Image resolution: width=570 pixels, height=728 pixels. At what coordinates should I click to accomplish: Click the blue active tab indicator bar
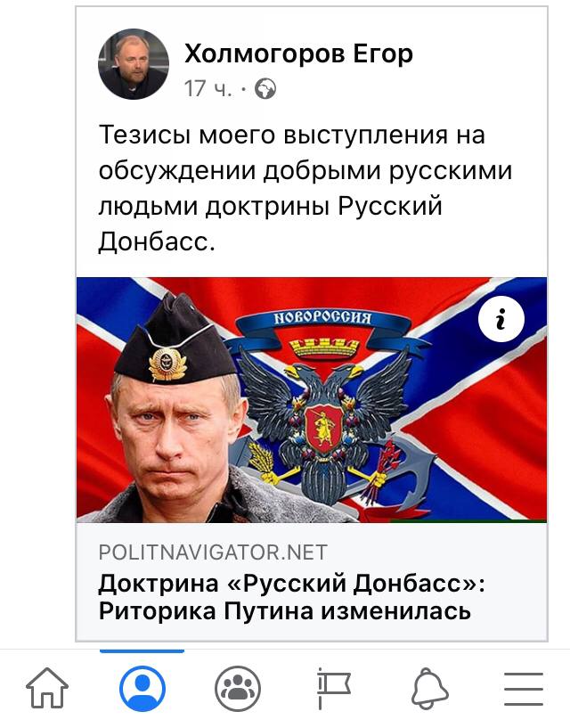coord(142,651)
